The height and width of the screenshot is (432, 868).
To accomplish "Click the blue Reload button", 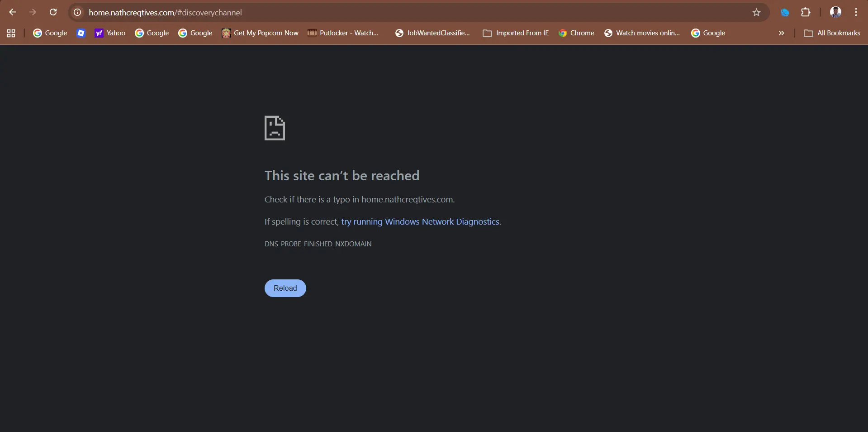I will (285, 288).
